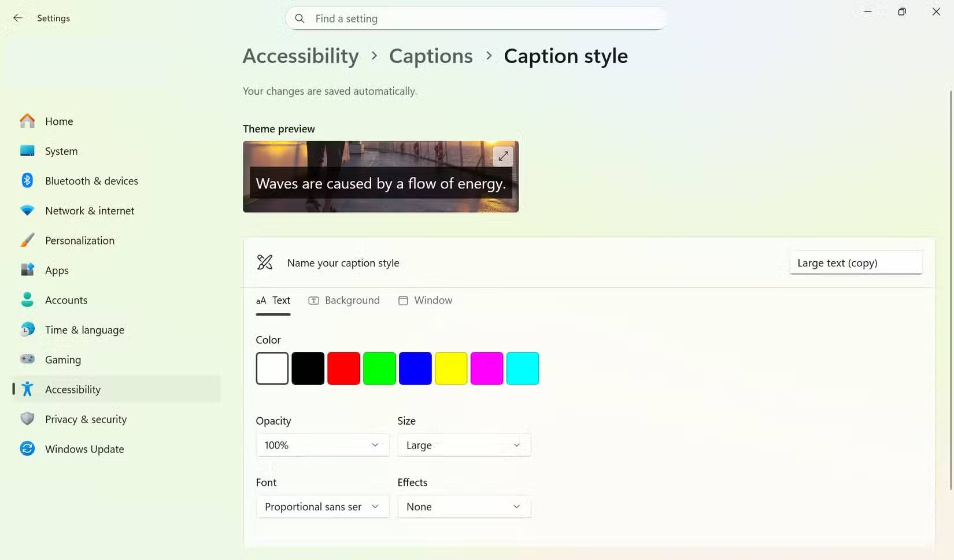
Task: Open Accounts settings via its icon
Action: click(27, 299)
